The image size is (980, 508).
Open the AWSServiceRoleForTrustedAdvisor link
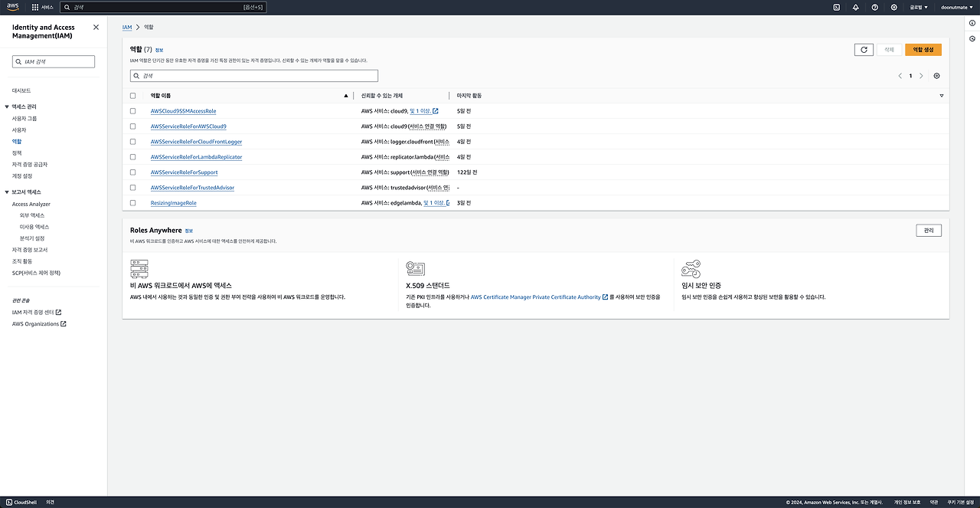(193, 188)
